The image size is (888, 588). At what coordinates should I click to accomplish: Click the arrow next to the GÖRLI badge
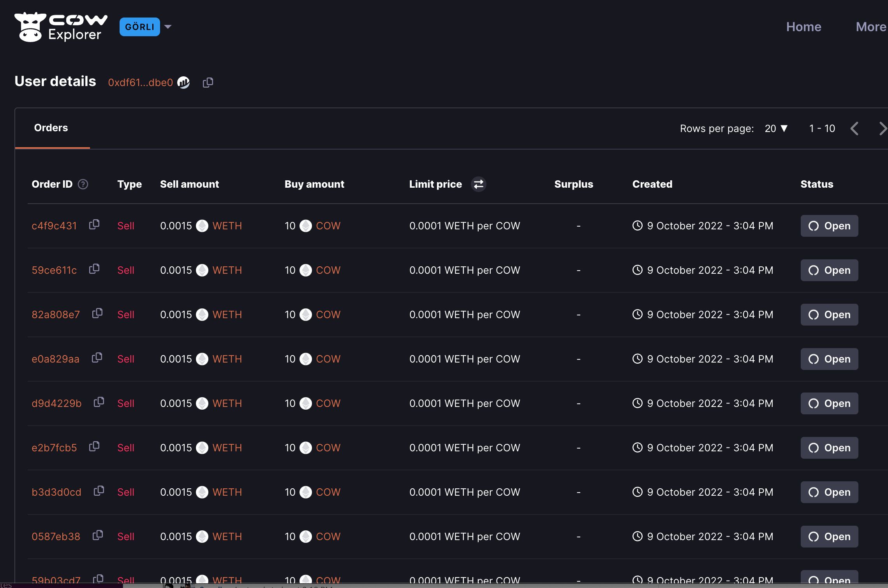click(x=168, y=27)
